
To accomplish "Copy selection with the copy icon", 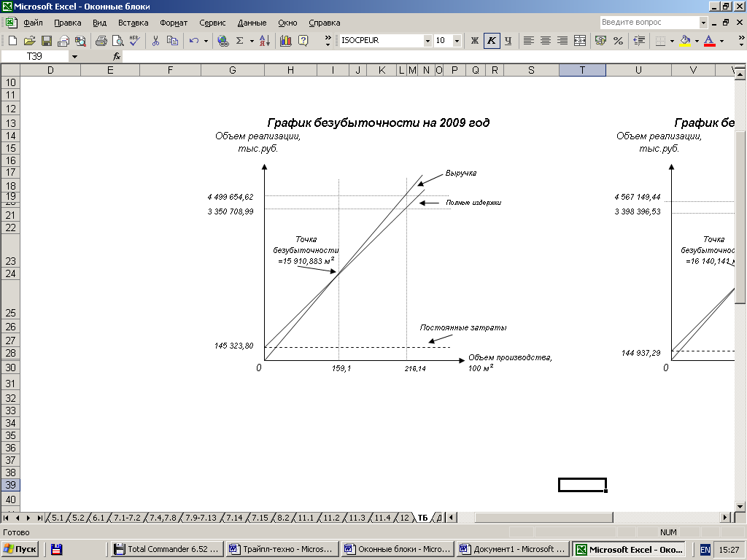I will click(172, 41).
